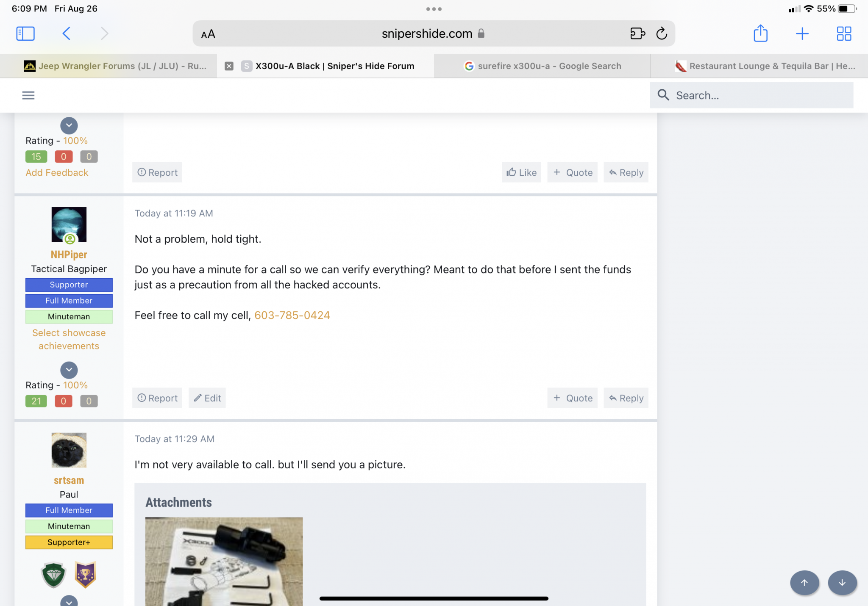Expand first poster's details chevron above Rating
Viewport: 868px width, 606px height.
[69, 125]
